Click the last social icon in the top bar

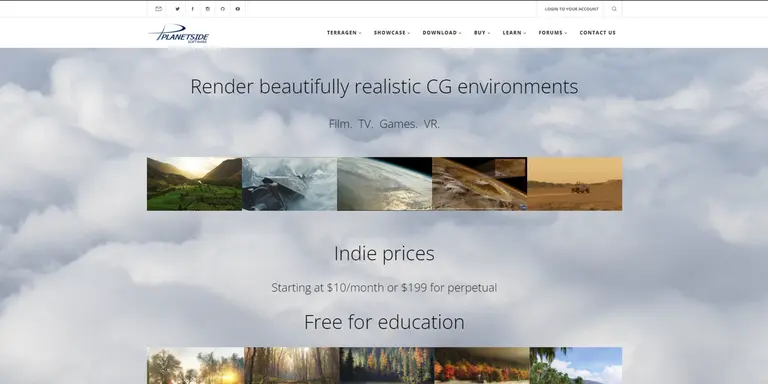click(238, 9)
